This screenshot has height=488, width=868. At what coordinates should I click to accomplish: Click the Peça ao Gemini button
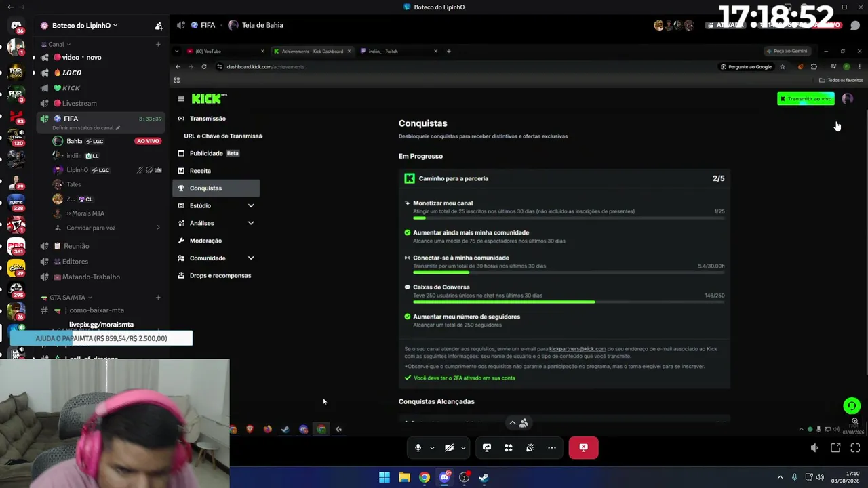pos(787,51)
